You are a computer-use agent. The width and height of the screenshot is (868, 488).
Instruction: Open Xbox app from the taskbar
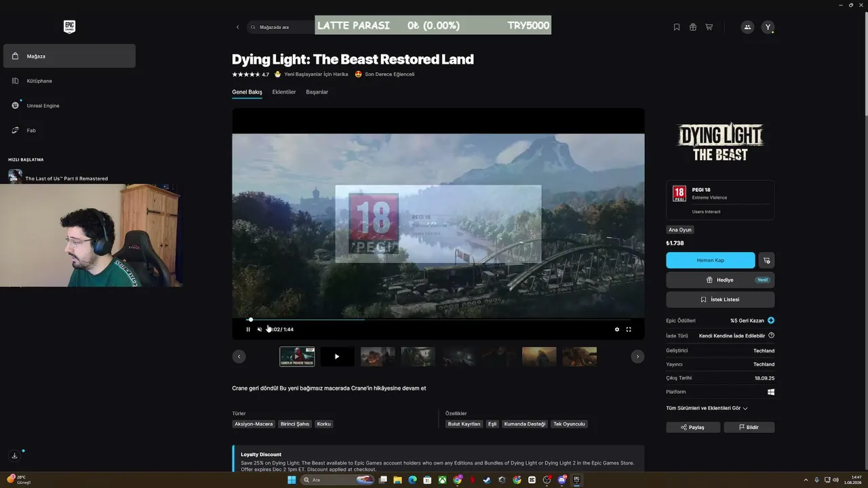tap(442, 480)
